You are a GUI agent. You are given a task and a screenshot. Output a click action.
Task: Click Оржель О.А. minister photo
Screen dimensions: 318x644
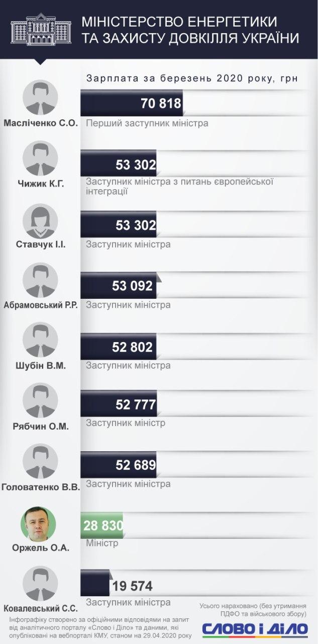41,523
